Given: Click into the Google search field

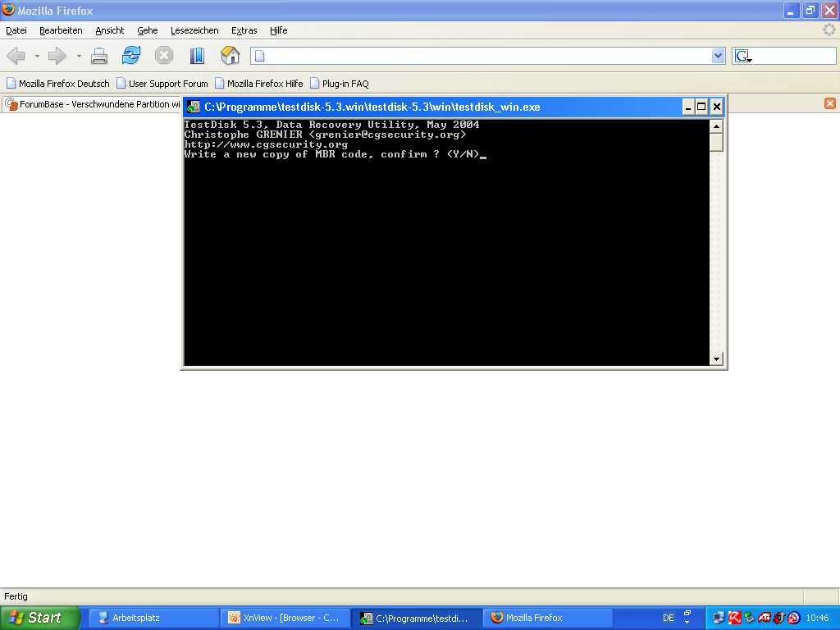Looking at the screenshot, I should coord(794,56).
